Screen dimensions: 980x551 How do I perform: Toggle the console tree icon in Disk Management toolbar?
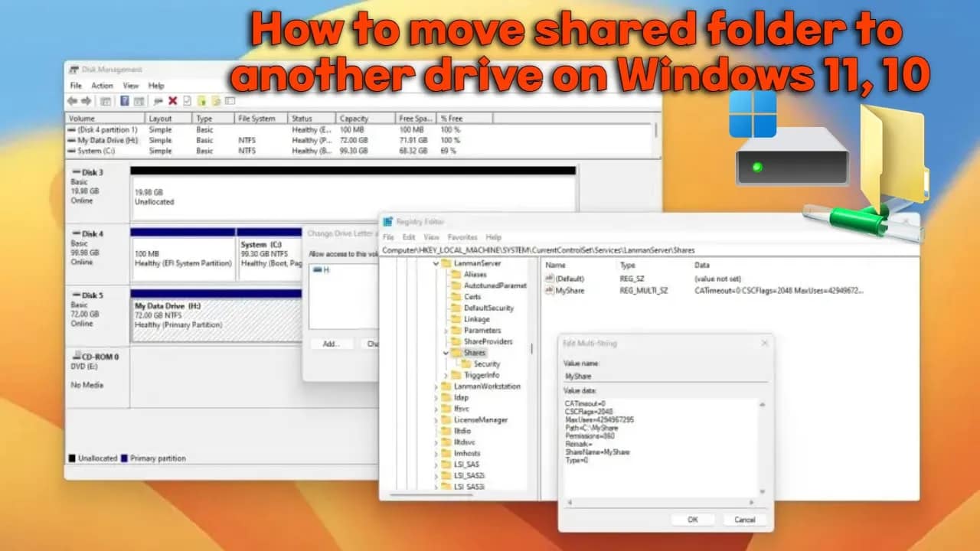pos(106,99)
